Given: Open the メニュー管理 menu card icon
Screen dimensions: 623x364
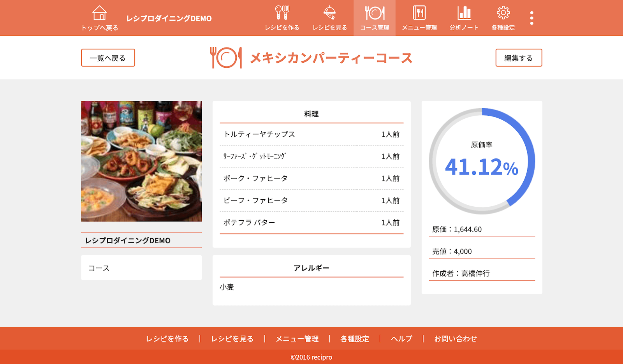Looking at the screenshot, I should point(419,13).
